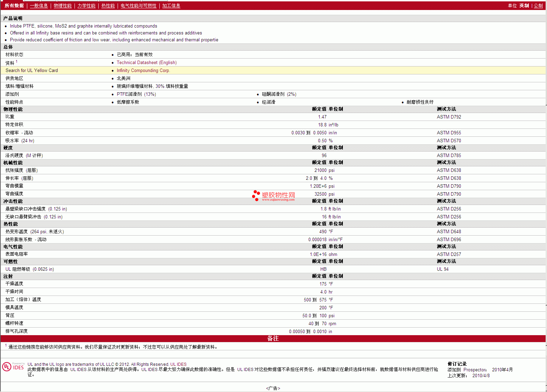Image resolution: width=547 pixels, height=392 pixels.
Task: Click the 热变形温度 value 490
Action: 323,232
